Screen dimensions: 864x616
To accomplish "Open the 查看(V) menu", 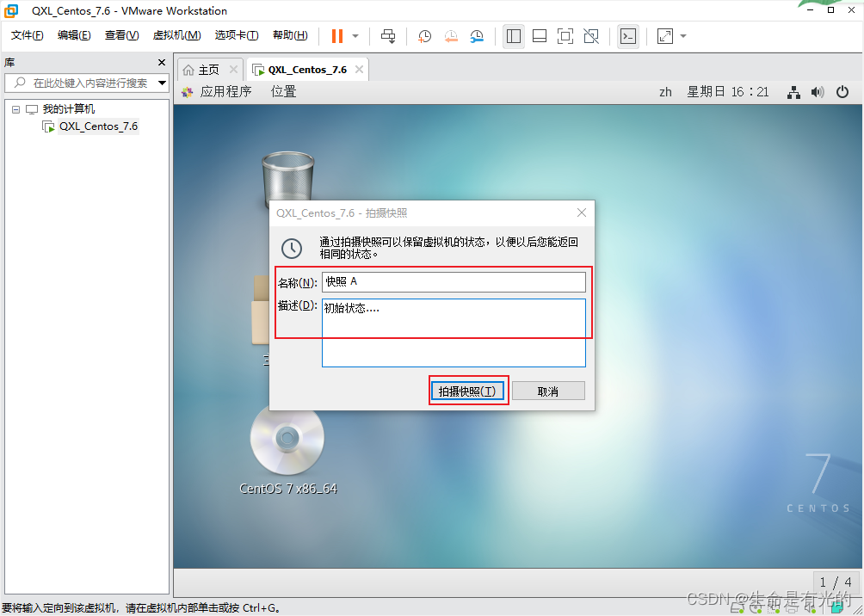I will (122, 35).
